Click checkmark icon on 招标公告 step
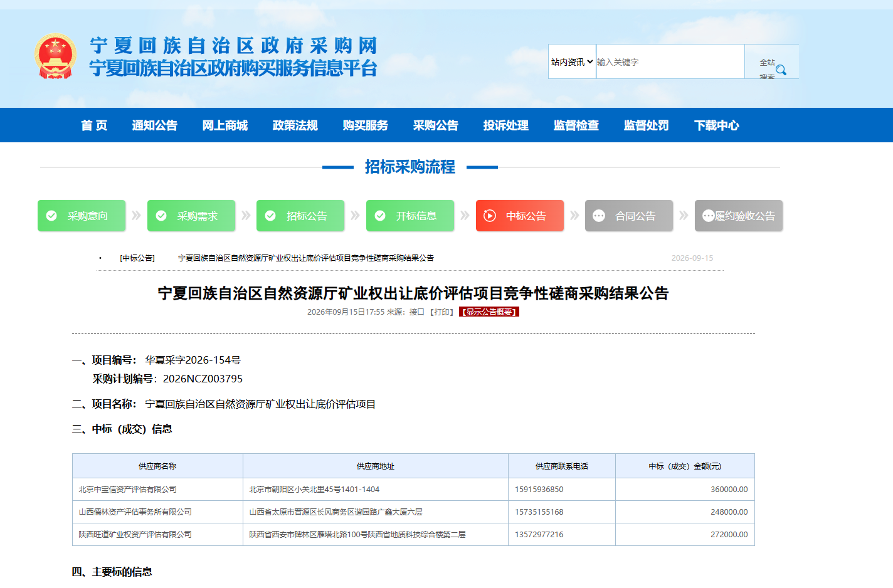 point(270,216)
